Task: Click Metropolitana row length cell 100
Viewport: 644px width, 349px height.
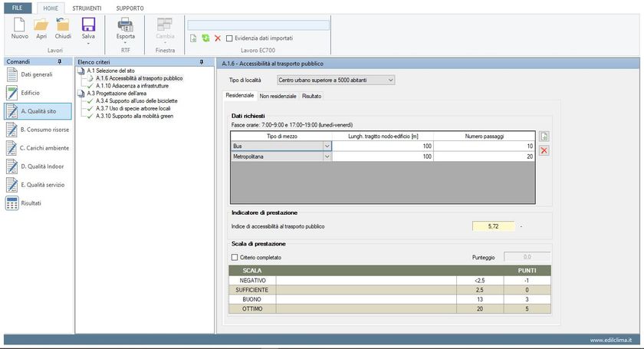Action: click(383, 156)
